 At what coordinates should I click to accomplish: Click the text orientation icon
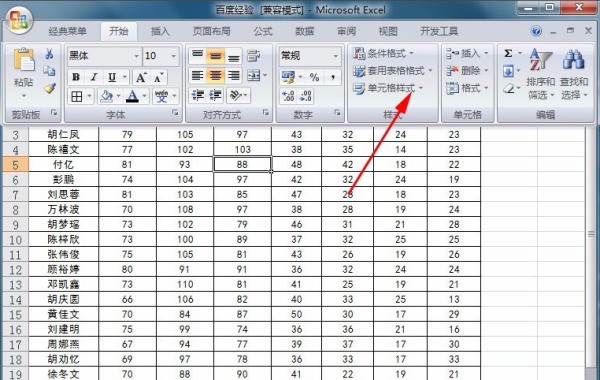(236, 95)
